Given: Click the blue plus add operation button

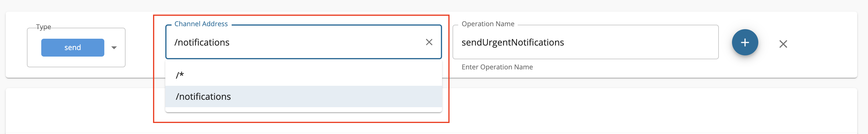Looking at the screenshot, I should point(745,42).
